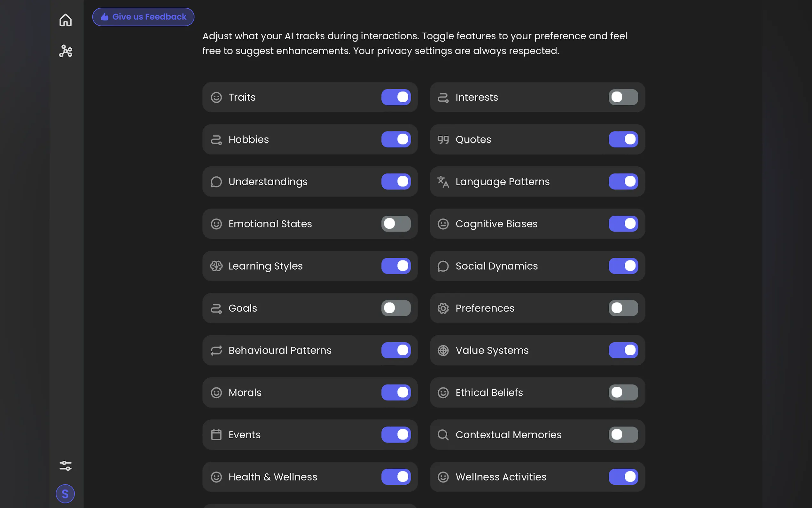Image resolution: width=812 pixels, height=508 pixels.
Task: Click the quotation marks icon beside Quotes
Action: coord(443,139)
